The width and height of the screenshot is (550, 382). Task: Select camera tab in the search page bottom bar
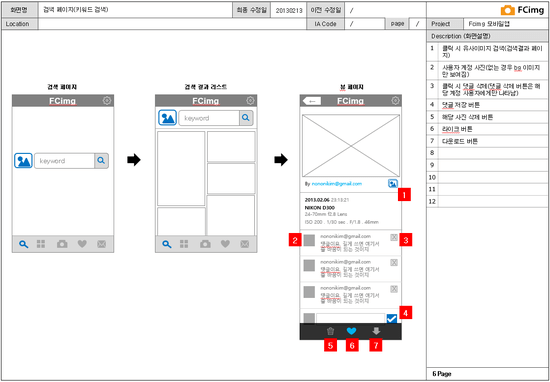click(x=62, y=244)
